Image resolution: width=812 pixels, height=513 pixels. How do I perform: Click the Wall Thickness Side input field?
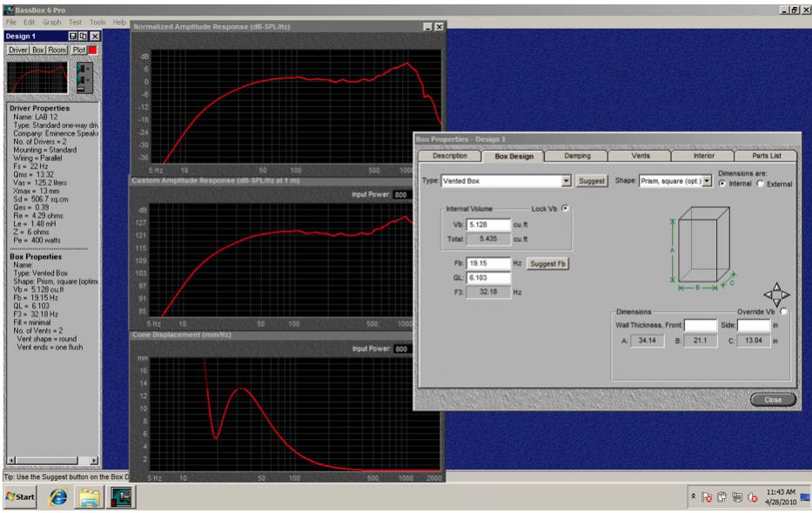coord(754,326)
